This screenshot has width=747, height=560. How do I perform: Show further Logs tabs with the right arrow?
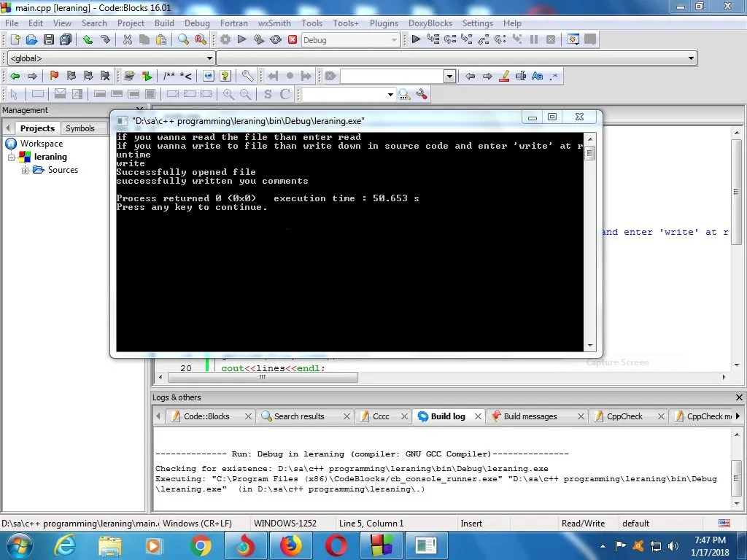tap(738, 416)
